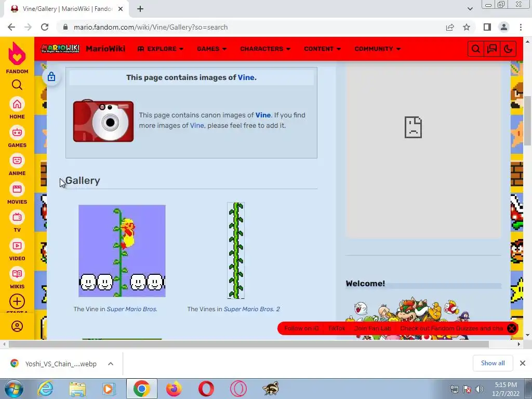The height and width of the screenshot is (399, 532).
Task: Go back with browser back arrow
Action: (x=11, y=27)
